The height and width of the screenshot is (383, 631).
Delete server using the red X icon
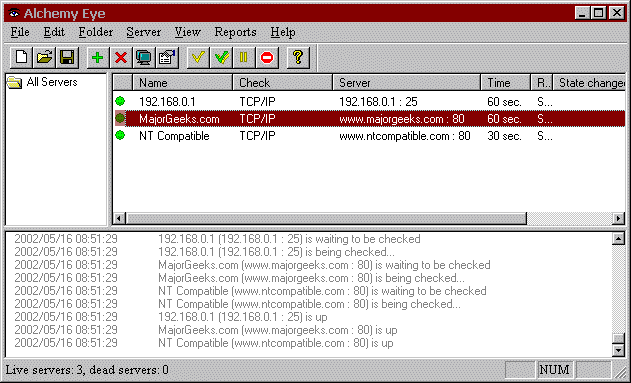[x=121, y=58]
